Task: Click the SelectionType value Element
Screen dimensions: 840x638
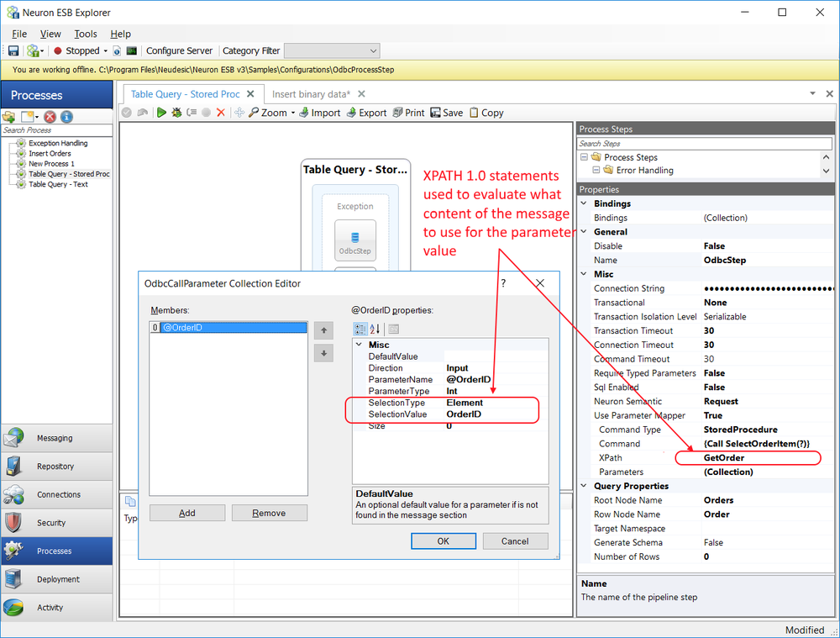Action: point(465,403)
